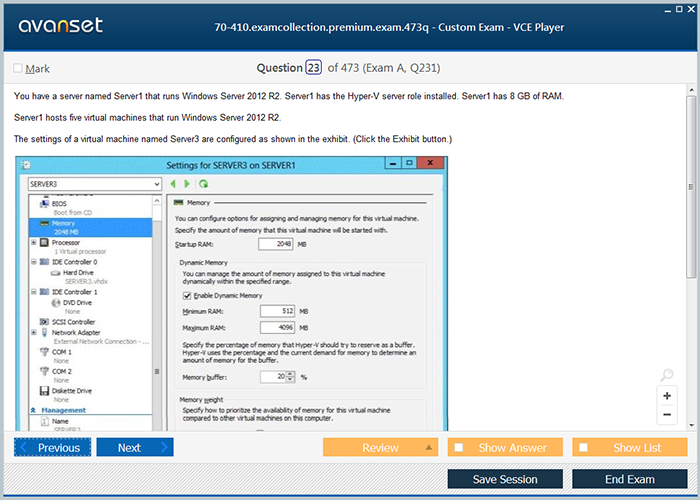
Task: Minimize the VCE Player window
Action: pos(668,10)
